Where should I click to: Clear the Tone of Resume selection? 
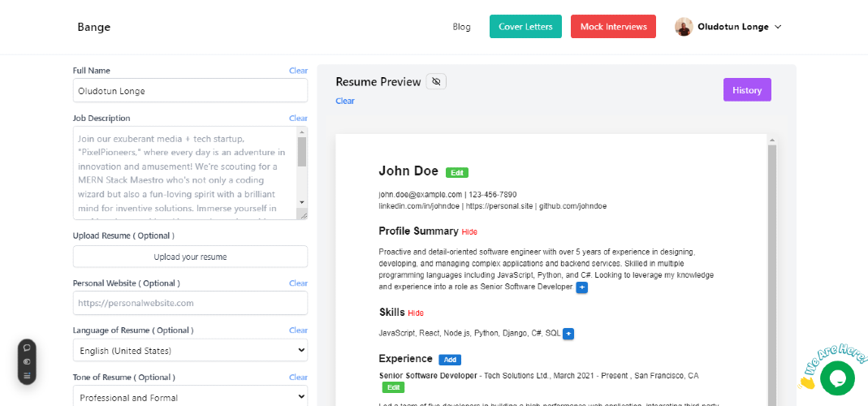click(x=298, y=378)
